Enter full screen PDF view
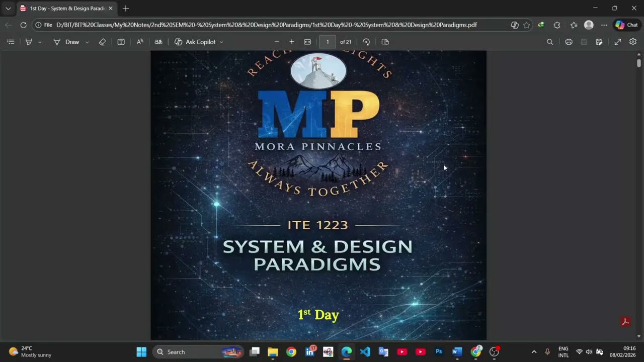 pyautogui.click(x=618, y=42)
